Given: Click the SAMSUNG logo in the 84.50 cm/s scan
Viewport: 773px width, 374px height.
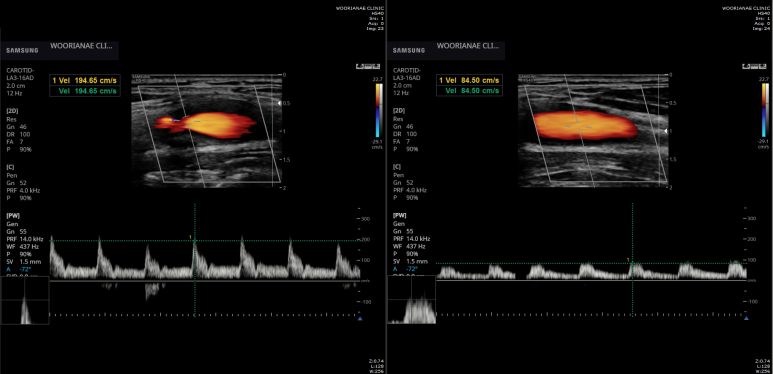Looking at the screenshot, I should coord(409,50).
